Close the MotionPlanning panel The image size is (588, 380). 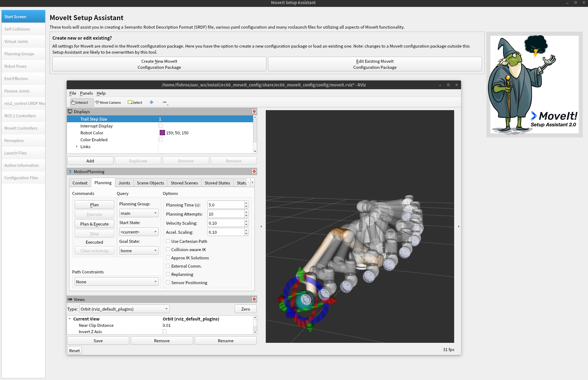tap(254, 171)
